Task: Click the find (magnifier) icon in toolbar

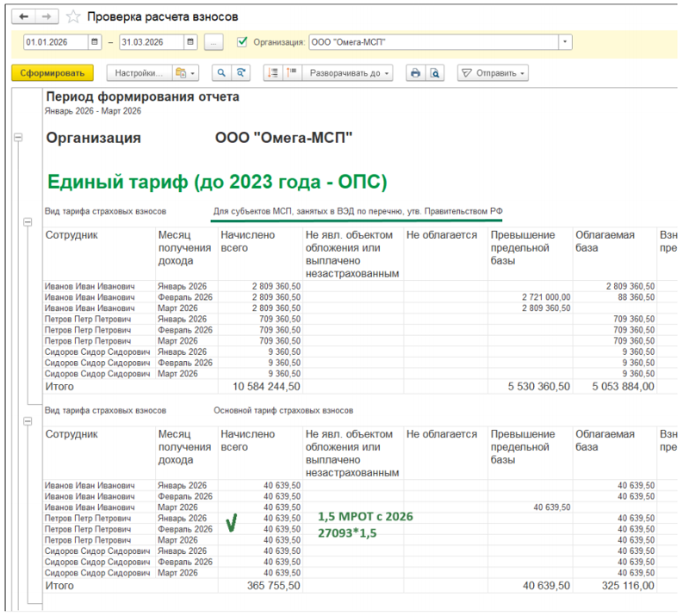Action: [221, 73]
